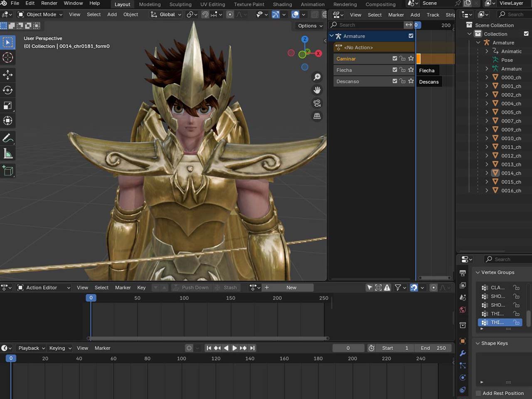Screen dimensions: 532x399
Task: Play animation in reverse
Action: pyautogui.click(x=226, y=348)
